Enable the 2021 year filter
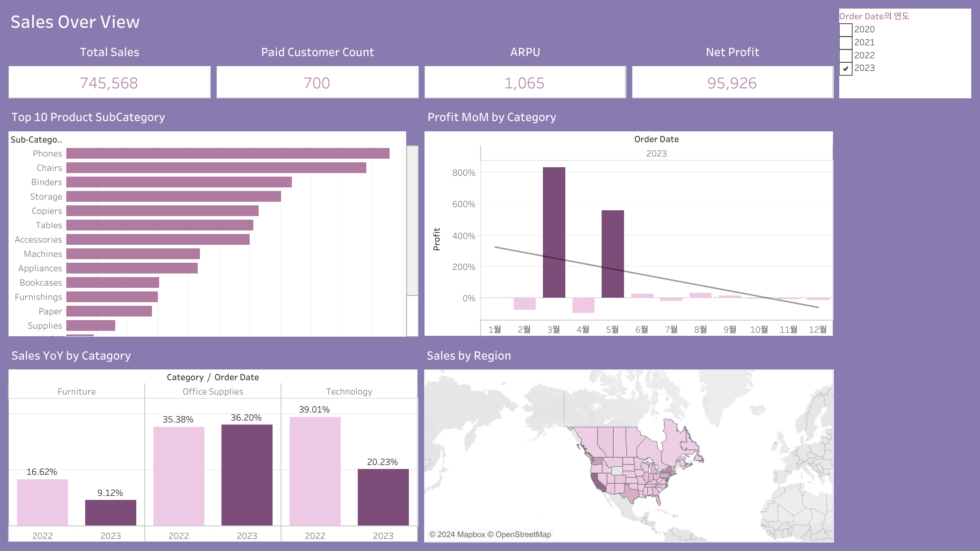Image resolution: width=980 pixels, height=551 pixels. (846, 43)
